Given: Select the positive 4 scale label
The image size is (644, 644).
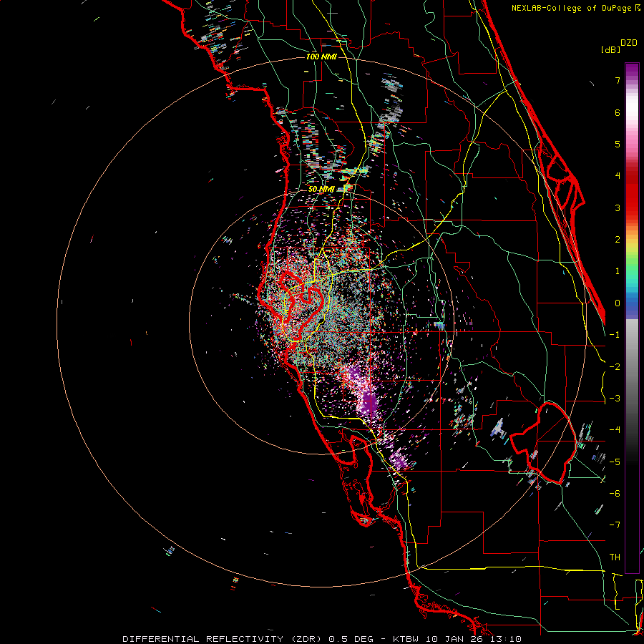Looking at the screenshot, I should (x=618, y=176).
